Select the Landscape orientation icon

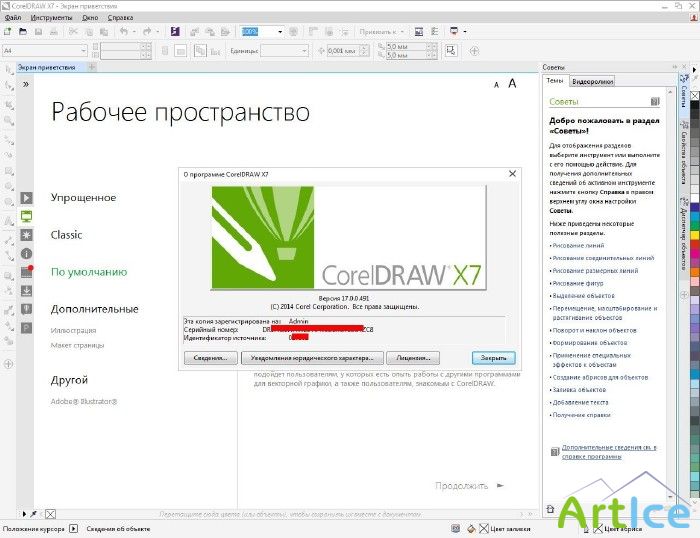pyautogui.click(x=180, y=51)
